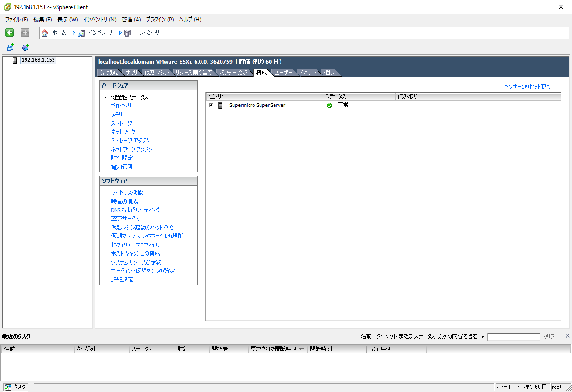Click the grey forward navigation arrow

(25, 32)
